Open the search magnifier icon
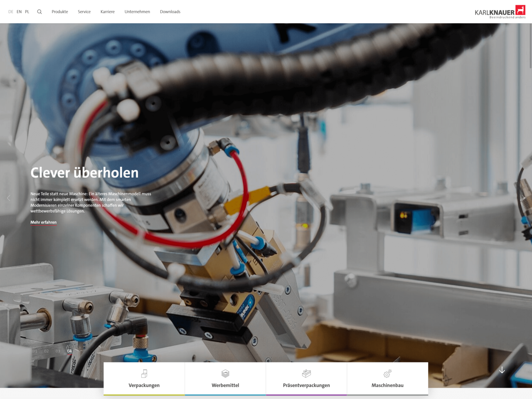 tap(39, 12)
